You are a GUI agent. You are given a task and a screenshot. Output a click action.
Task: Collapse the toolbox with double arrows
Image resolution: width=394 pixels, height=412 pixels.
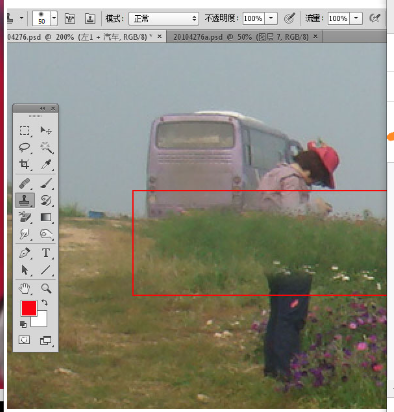[42, 108]
